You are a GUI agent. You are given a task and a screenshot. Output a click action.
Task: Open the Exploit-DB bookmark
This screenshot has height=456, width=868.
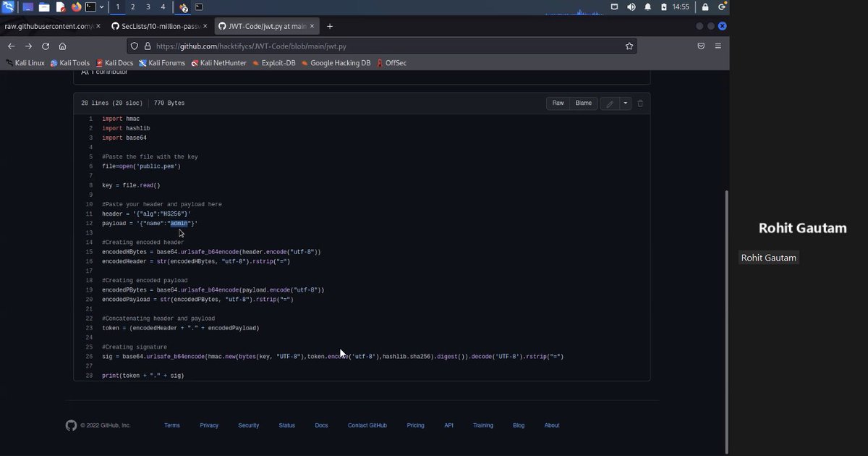click(x=273, y=63)
